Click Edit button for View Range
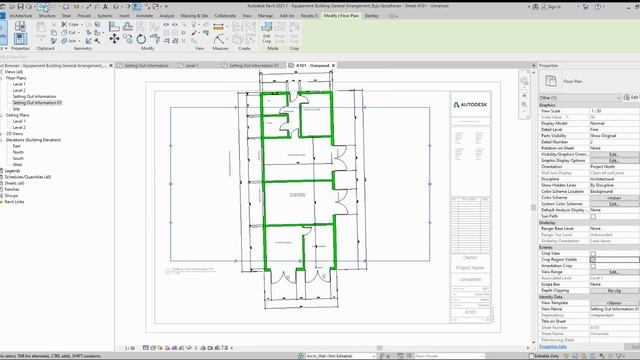 pyautogui.click(x=615, y=272)
